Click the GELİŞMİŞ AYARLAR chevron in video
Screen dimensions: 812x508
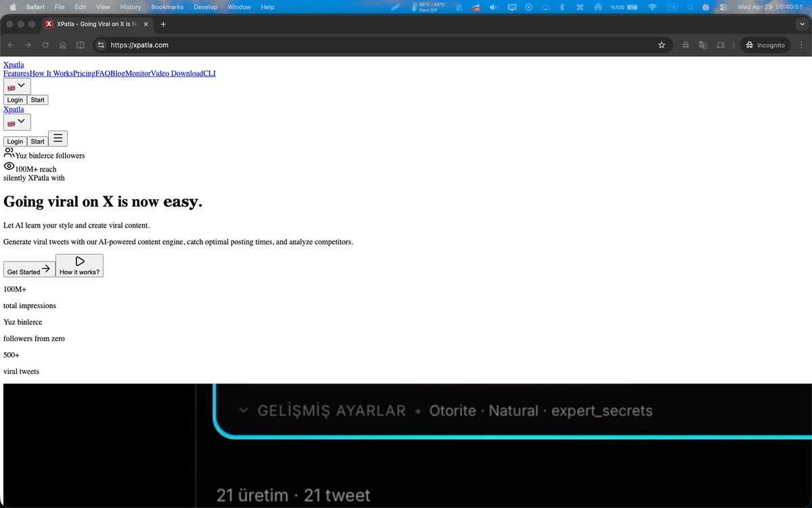pyautogui.click(x=244, y=410)
